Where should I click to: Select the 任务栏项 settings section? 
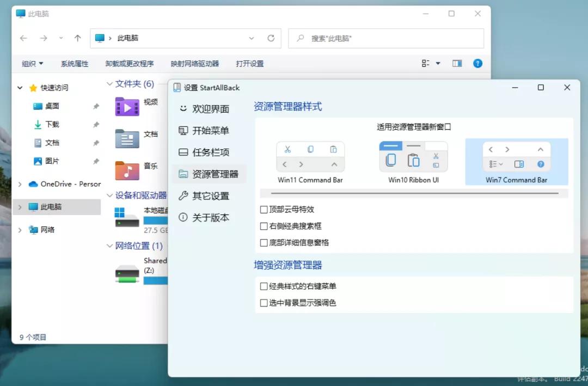coord(209,152)
